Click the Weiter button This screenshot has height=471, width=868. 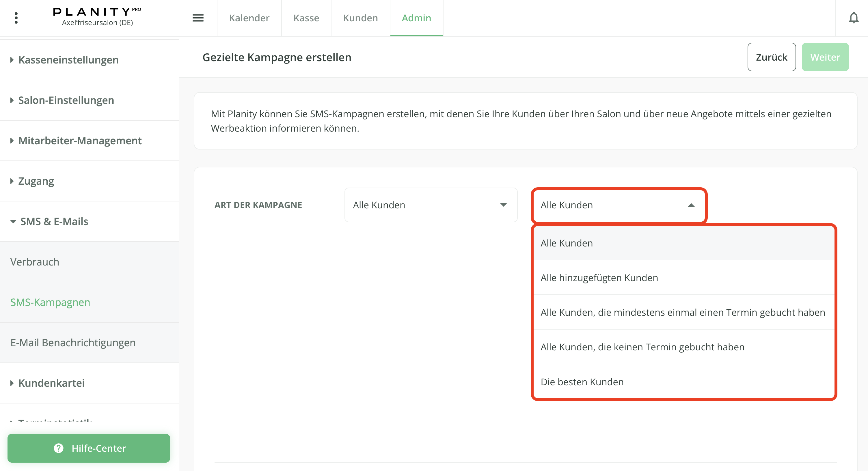click(825, 57)
